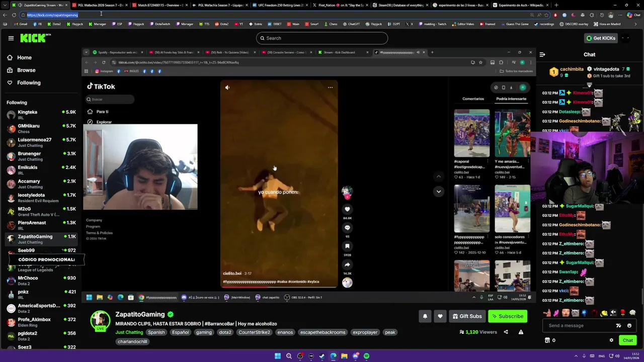Click the green Chat send button

pyautogui.click(x=627, y=340)
